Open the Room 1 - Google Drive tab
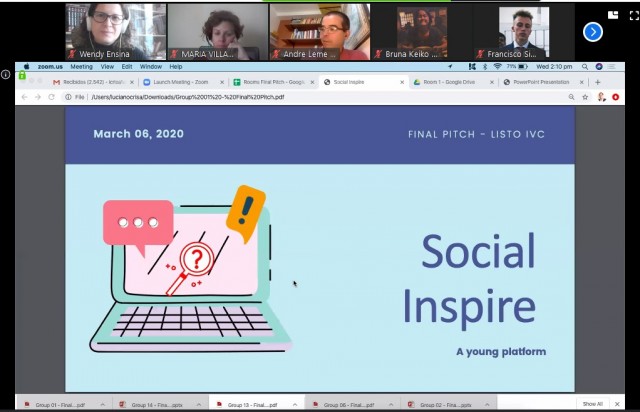 (x=445, y=82)
